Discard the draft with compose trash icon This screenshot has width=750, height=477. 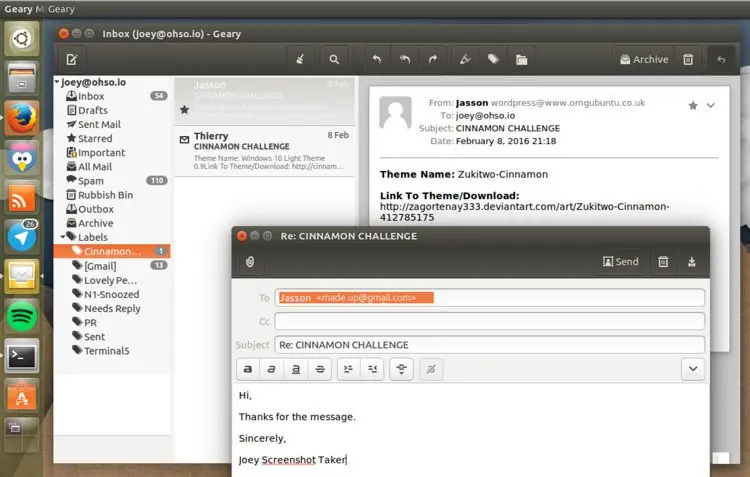pos(663,262)
